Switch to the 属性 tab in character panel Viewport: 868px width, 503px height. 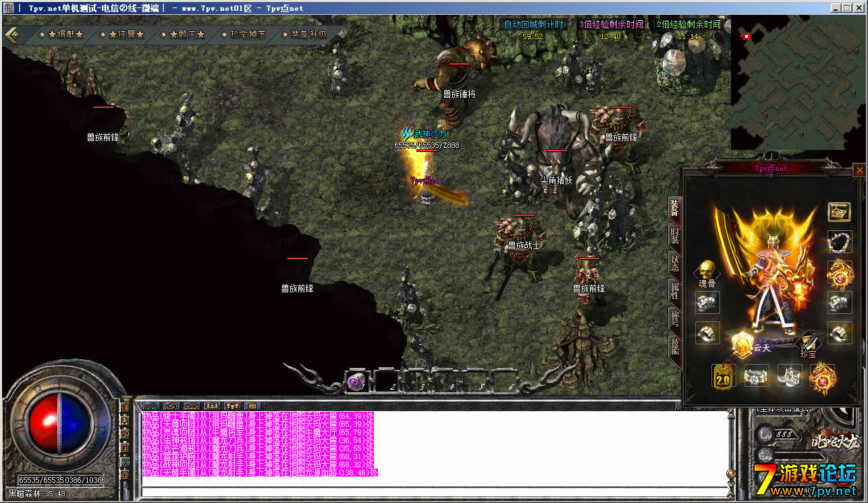[674, 292]
